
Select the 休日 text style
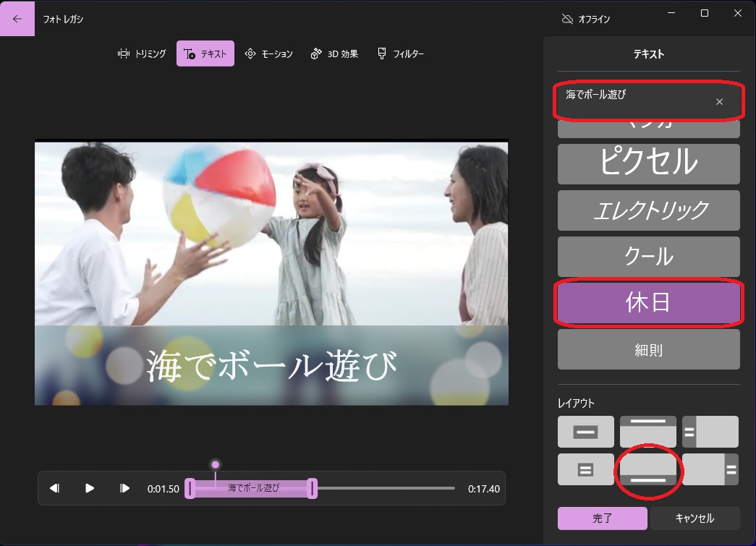click(648, 302)
